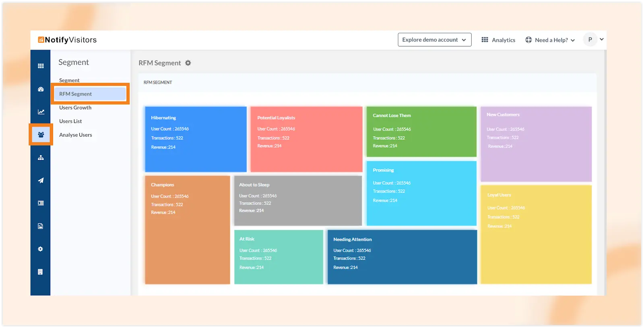Open the gear settings icon in the sidebar
This screenshot has width=644, height=328.
[40, 249]
